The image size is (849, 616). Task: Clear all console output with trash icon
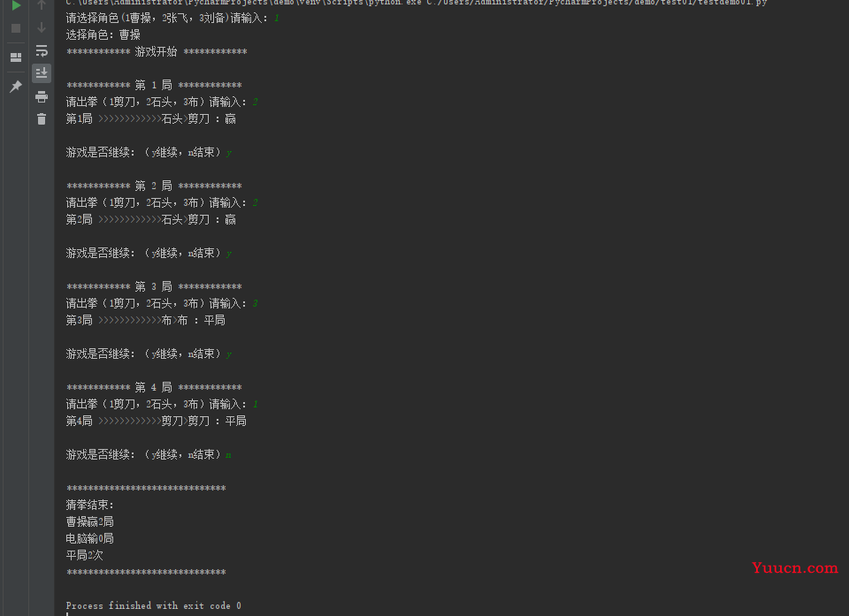42,119
